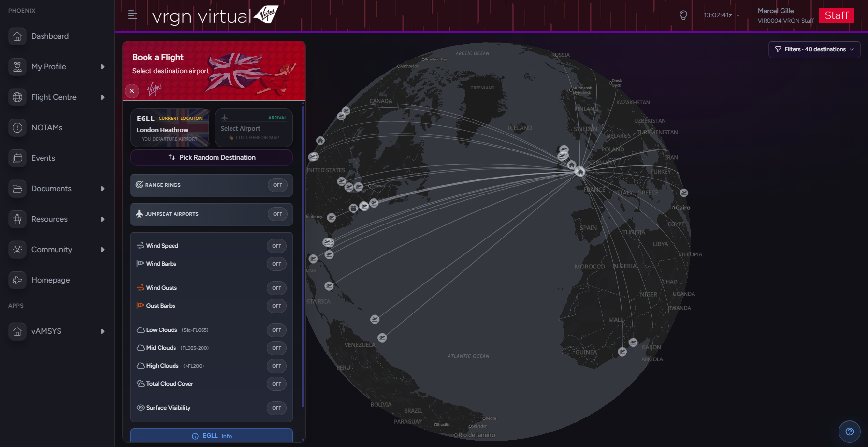Click the EGLL Info button
The image size is (868, 447).
click(x=212, y=436)
